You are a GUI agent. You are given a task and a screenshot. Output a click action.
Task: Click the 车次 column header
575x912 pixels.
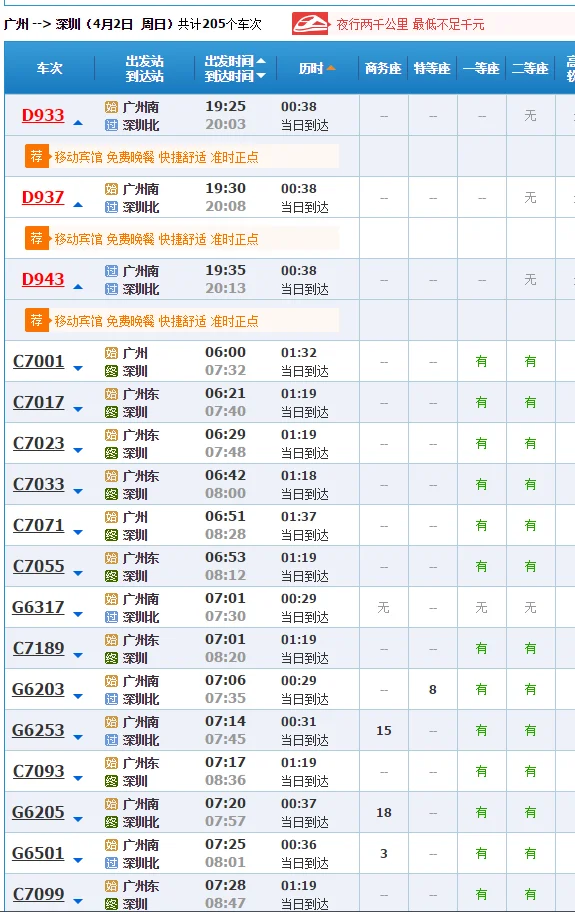coord(49,68)
